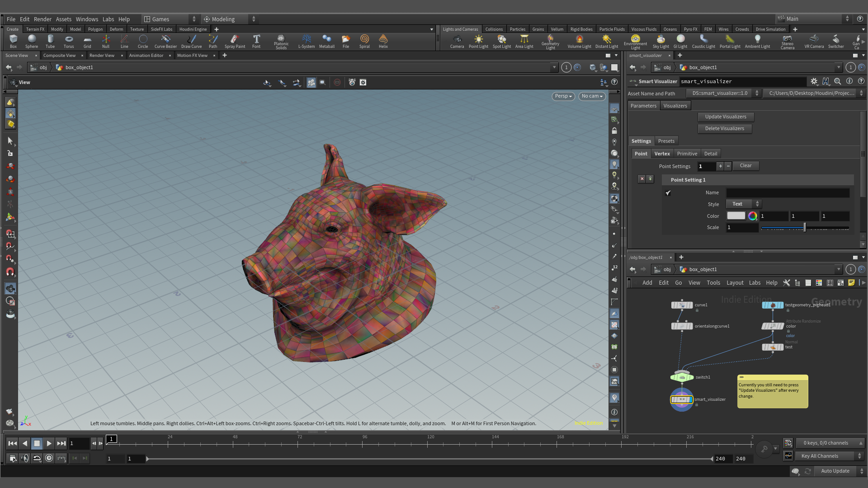Toggle the Point Setting 1 enable checkmark

668,193
